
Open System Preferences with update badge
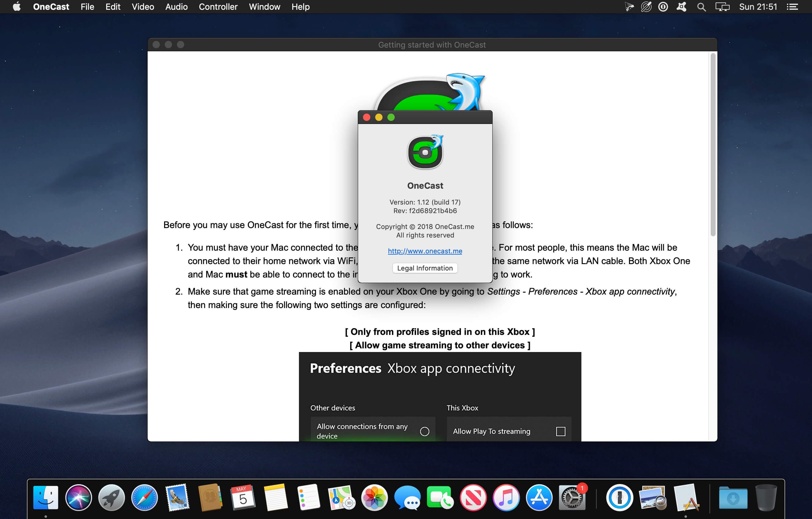coord(572,497)
